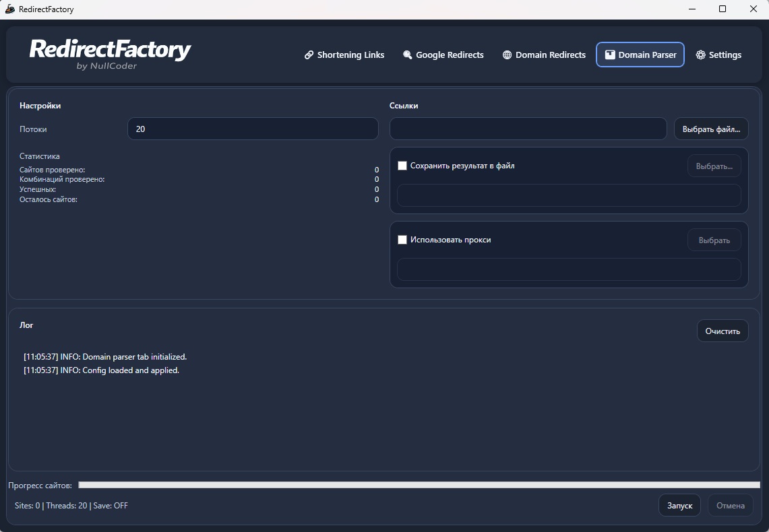The height and width of the screenshot is (532, 769).
Task: Maximize the RedirectFactory window
Action: coord(722,9)
